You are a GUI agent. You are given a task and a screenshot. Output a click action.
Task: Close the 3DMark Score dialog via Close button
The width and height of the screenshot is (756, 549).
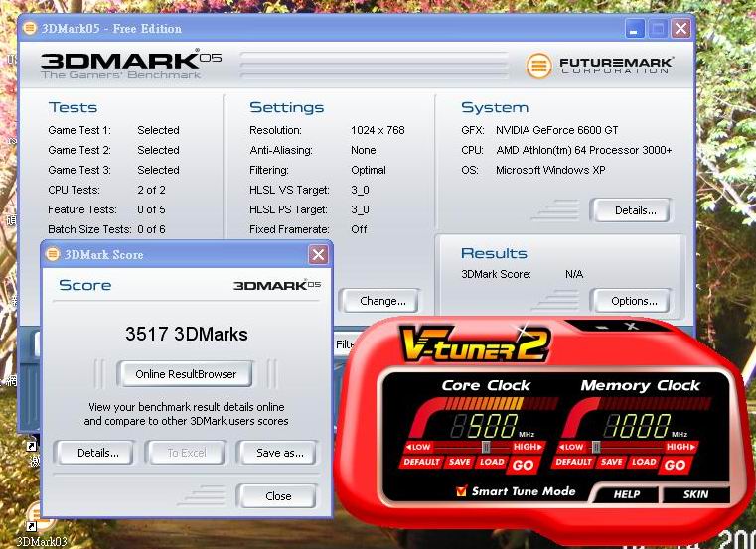pyautogui.click(x=277, y=496)
